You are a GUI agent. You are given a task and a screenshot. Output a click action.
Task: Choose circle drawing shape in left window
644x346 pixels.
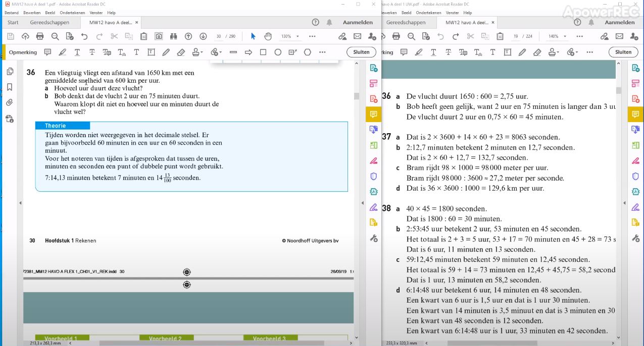(x=278, y=52)
